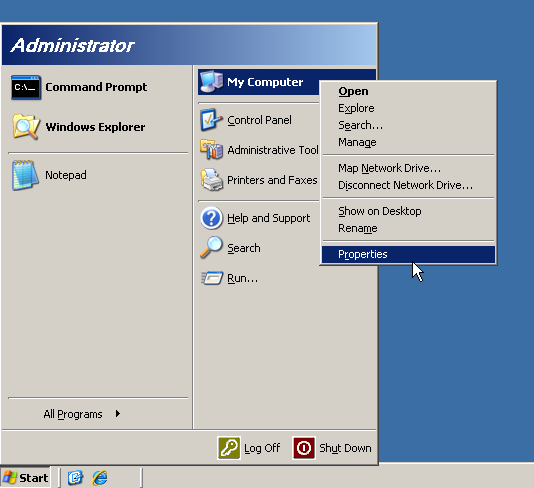Click the Run... label
Screen dimensions: 534x488
(x=242, y=278)
